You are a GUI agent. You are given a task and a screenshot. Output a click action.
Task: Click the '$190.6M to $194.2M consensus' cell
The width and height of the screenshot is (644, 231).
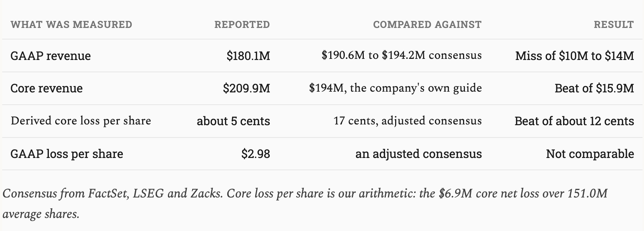[401, 56]
